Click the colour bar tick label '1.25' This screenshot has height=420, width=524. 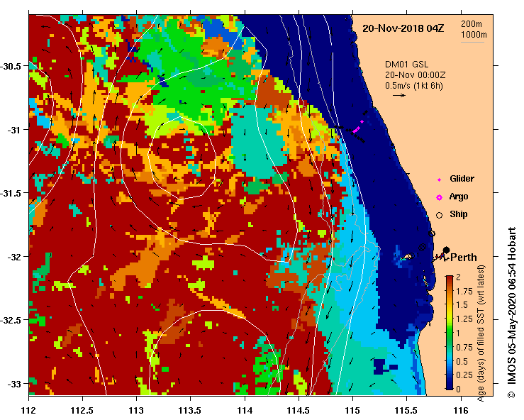(x=464, y=319)
